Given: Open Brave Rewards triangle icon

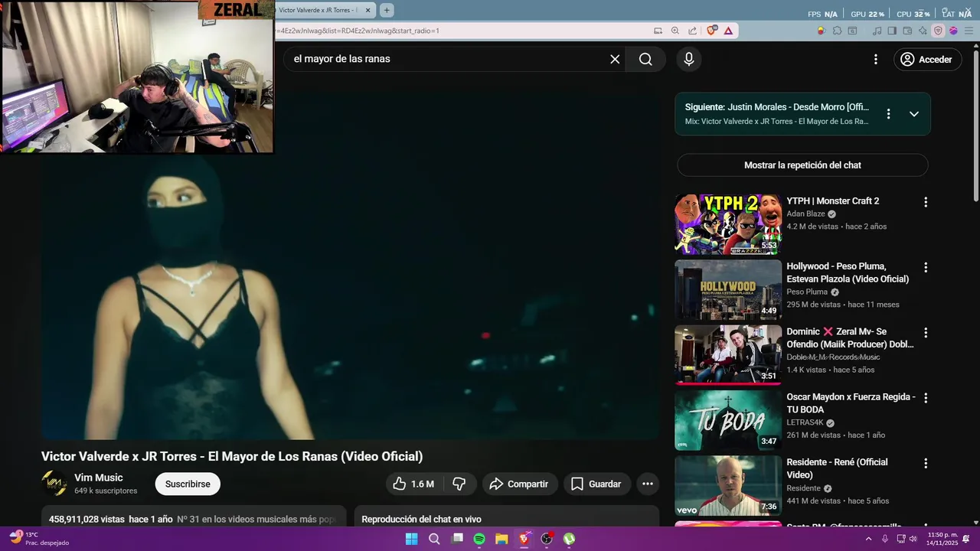Looking at the screenshot, I should 728,31.
